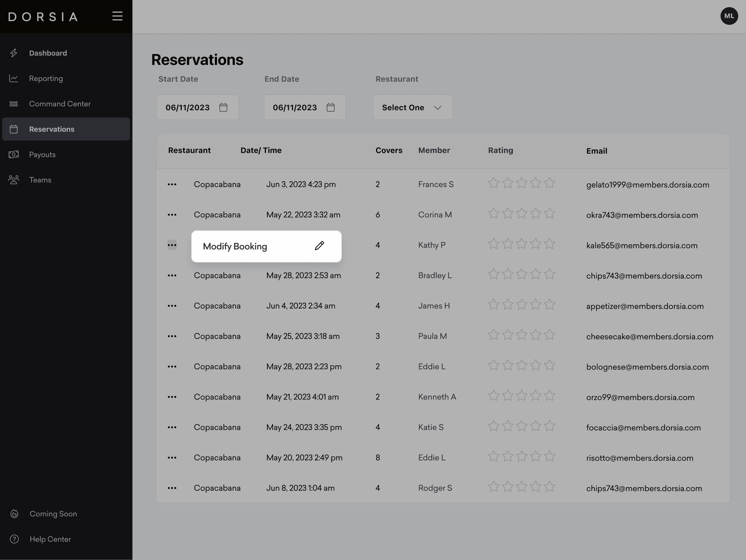Open the three-dot menu for Frances S row
Screen dimensions: 746x560
click(172, 184)
